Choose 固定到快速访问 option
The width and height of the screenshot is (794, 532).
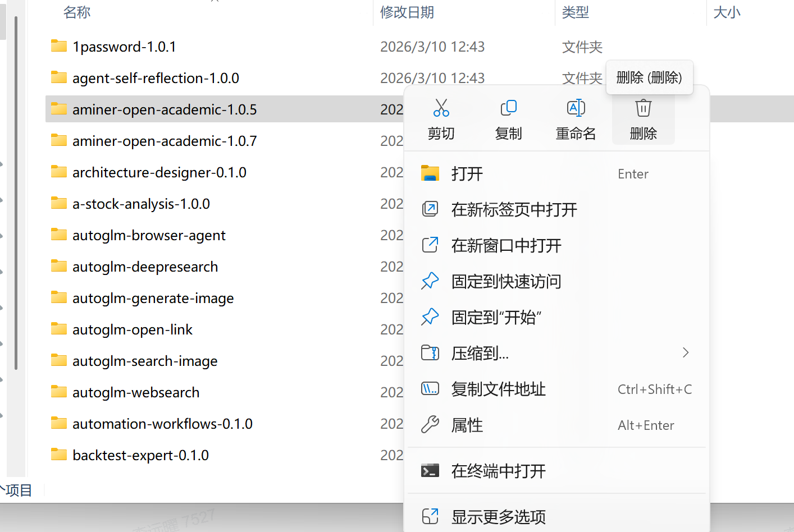[557, 282]
